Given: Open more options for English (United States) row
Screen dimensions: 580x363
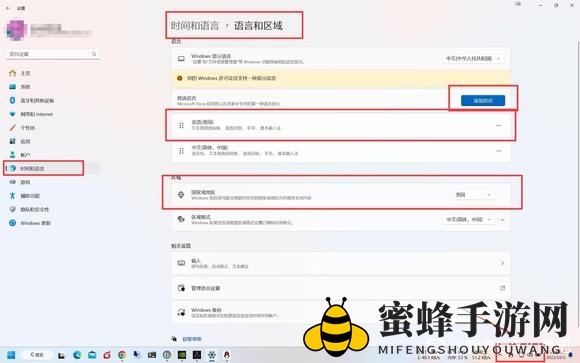Looking at the screenshot, I should pyautogui.click(x=498, y=125).
